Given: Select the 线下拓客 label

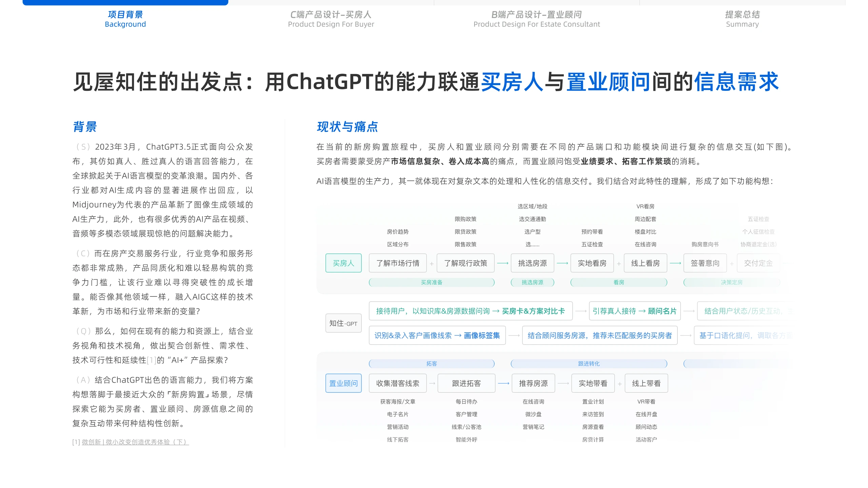Looking at the screenshot, I should pyautogui.click(x=398, y=440).
